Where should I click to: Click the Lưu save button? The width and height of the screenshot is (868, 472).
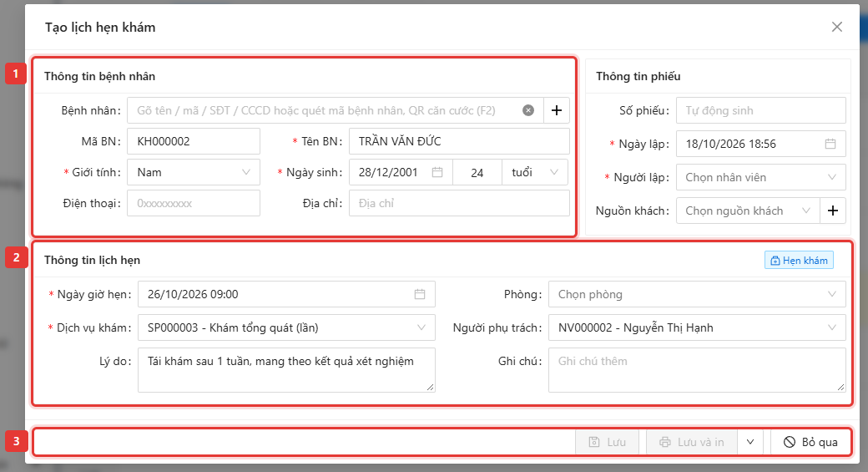click(x=608, y=442)
